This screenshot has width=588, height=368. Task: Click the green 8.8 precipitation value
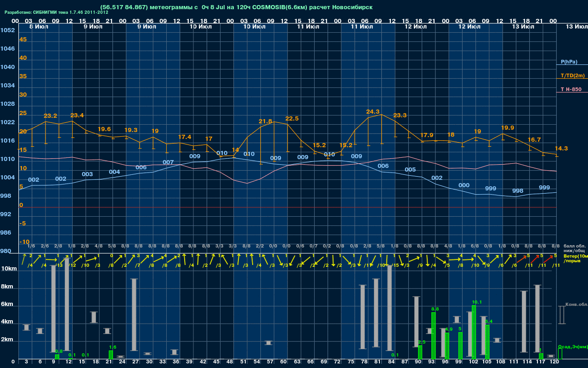435,309
